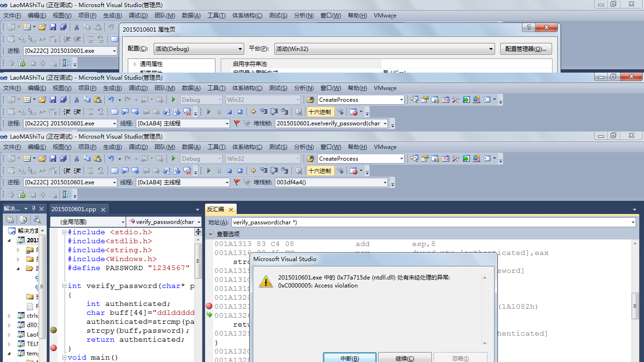Open 工具(T) menu in the middle window

click(216, 88)
